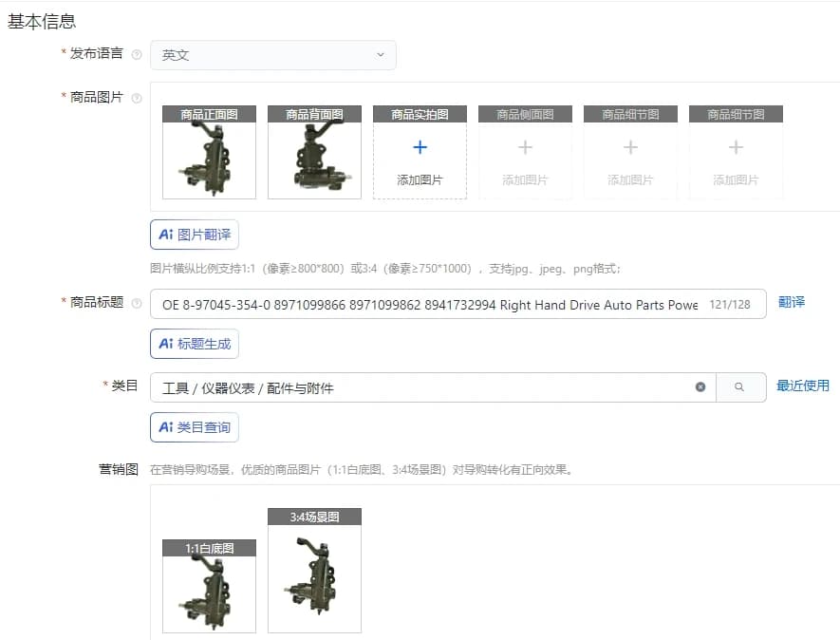840x640 pixels.
Task: Select the 商品背面图 product thumbnail
Action: pyautogui.click(x=314, y=152)
